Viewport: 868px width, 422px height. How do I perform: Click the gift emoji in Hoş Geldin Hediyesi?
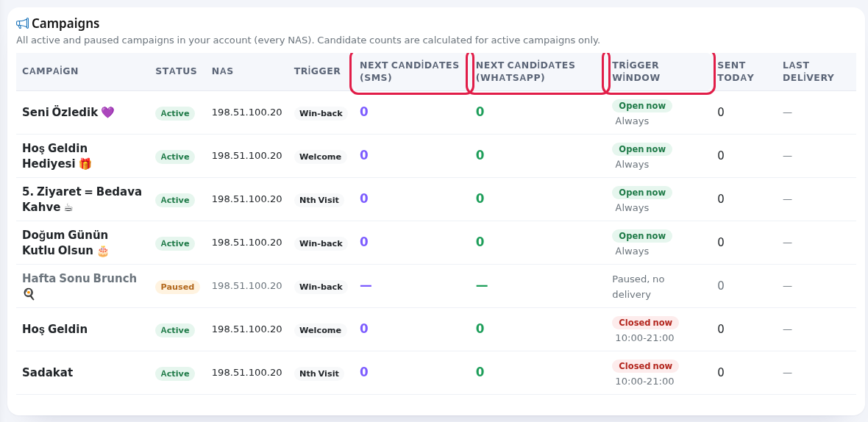pos(85,164)
